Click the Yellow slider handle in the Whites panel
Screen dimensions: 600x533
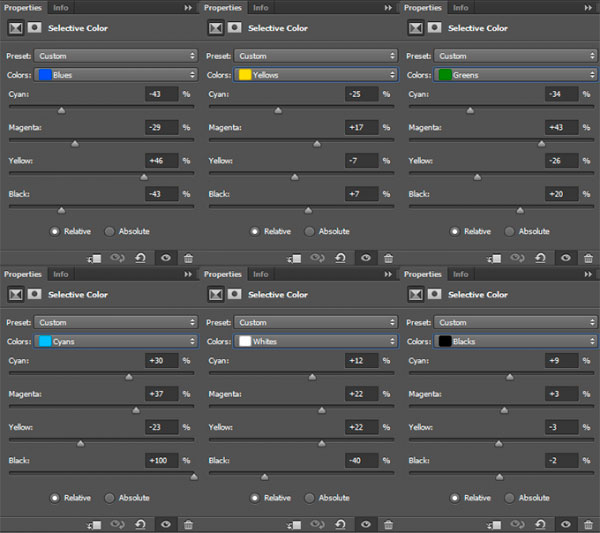(322, 443)
